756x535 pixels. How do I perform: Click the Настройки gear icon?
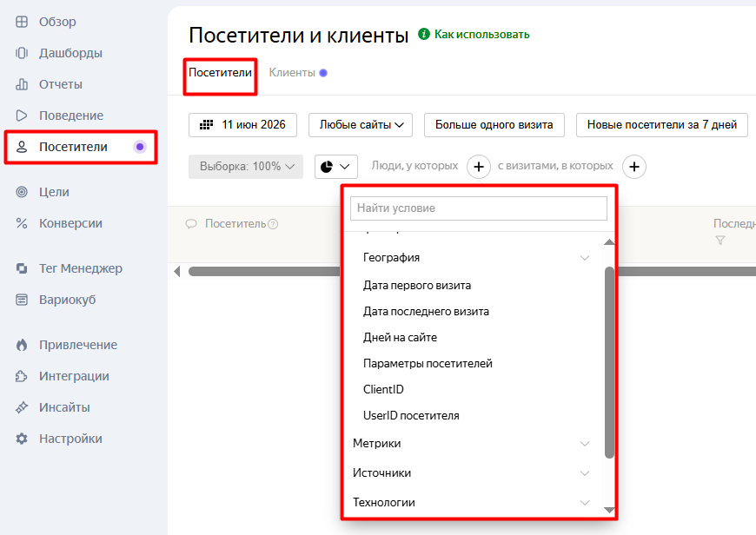pos(22,439)
